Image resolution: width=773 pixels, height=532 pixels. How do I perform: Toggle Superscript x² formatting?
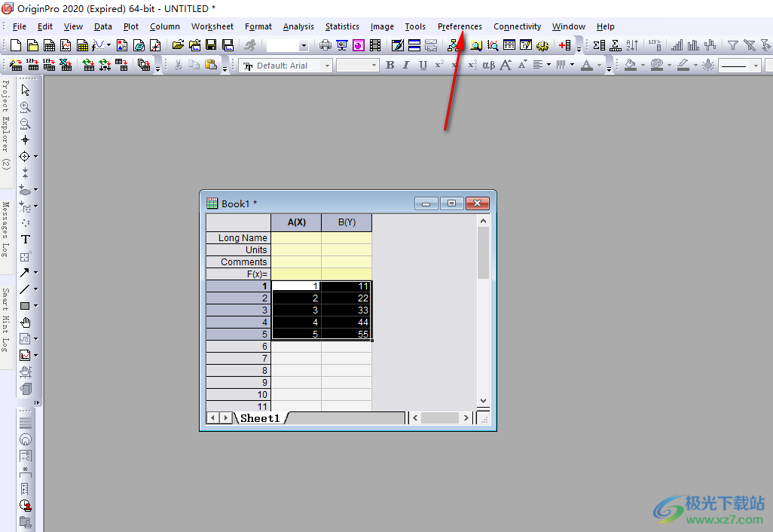click(x=439, y=65)
